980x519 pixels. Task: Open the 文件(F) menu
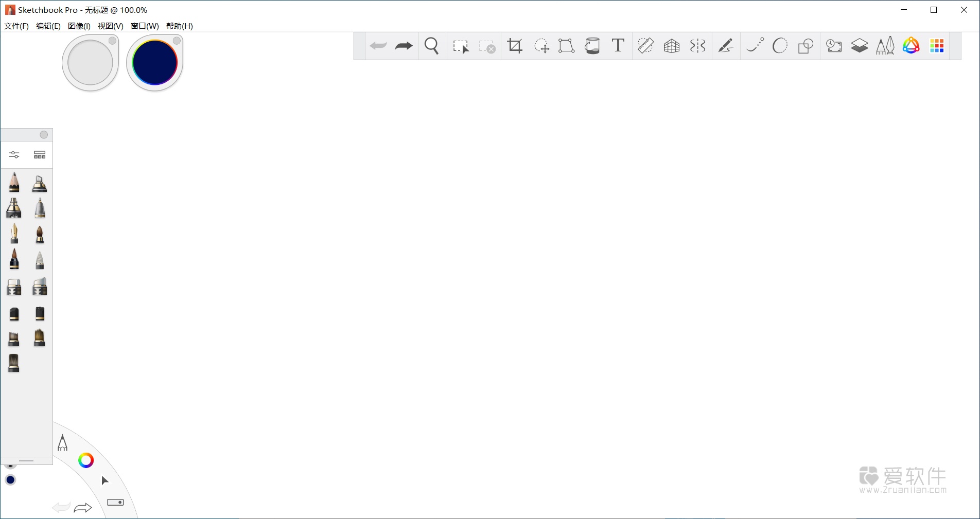pyautogui.click(x=15, y=26)
